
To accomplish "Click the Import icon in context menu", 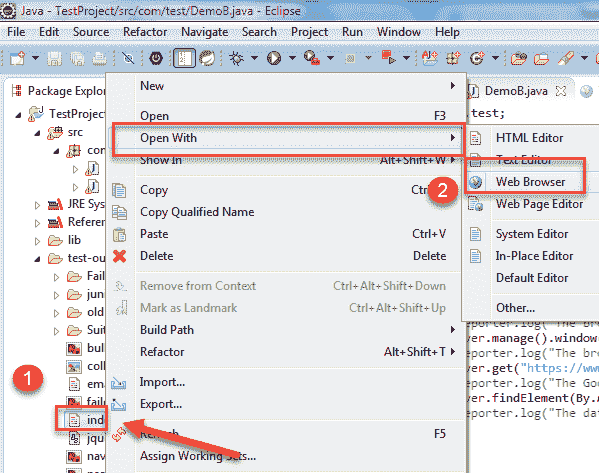I will click(118, 382).
